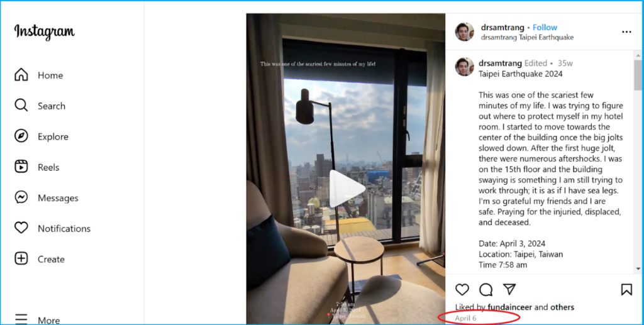
Task: Open Notifications heart icon in sidebar
Action: (21, 228)
